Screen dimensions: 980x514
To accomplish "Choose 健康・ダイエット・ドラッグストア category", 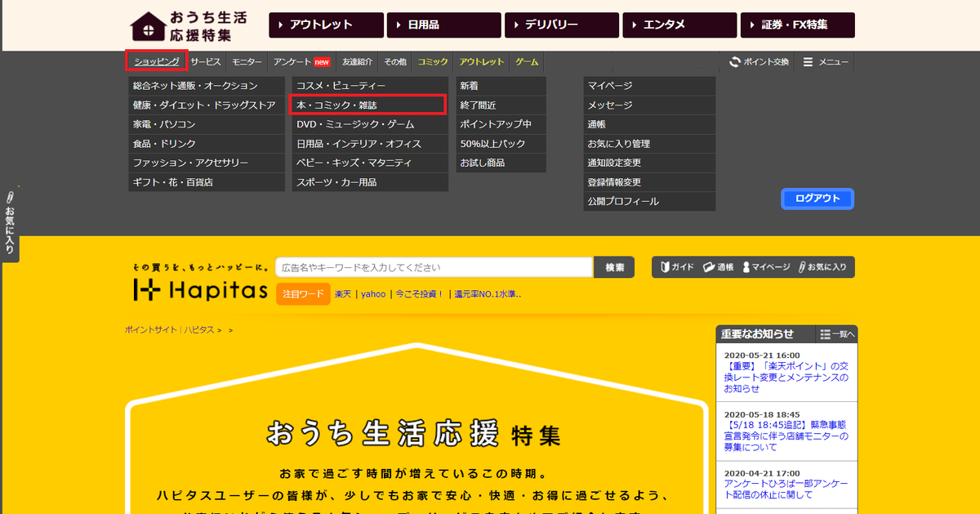I will 207,105.
